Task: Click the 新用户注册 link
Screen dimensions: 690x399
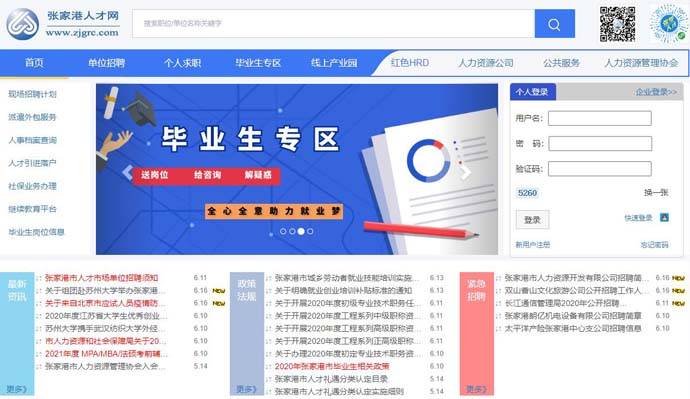Action: (x=533, y=245)
